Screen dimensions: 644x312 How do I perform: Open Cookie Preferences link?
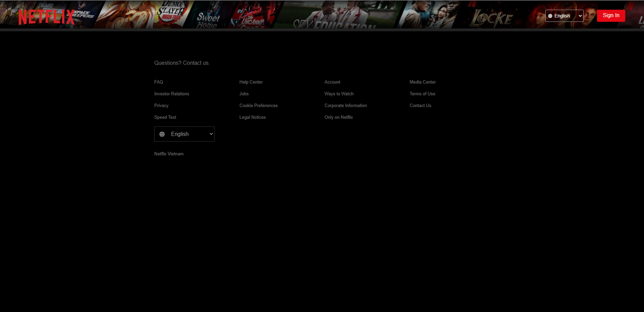[258, 105]
